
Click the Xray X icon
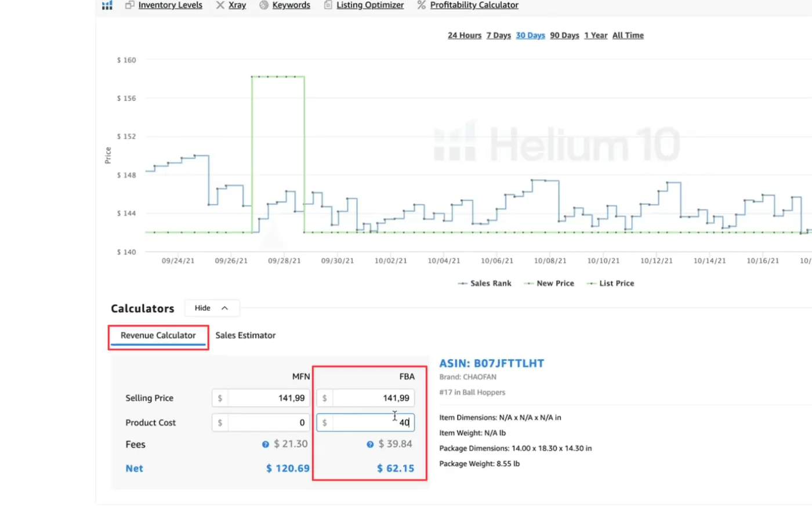pyautogui.click(x=220, y=5)
